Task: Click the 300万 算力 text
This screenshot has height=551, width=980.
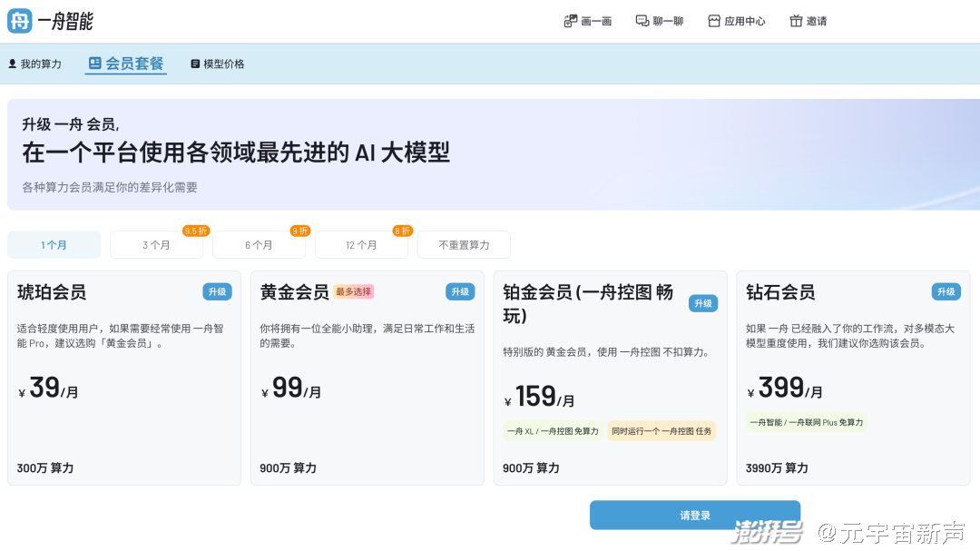Action: click(45, 467)
